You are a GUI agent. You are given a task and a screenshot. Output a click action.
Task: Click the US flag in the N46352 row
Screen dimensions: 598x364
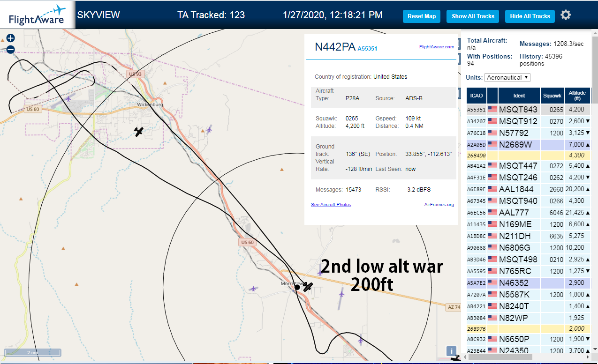(492, 283)
